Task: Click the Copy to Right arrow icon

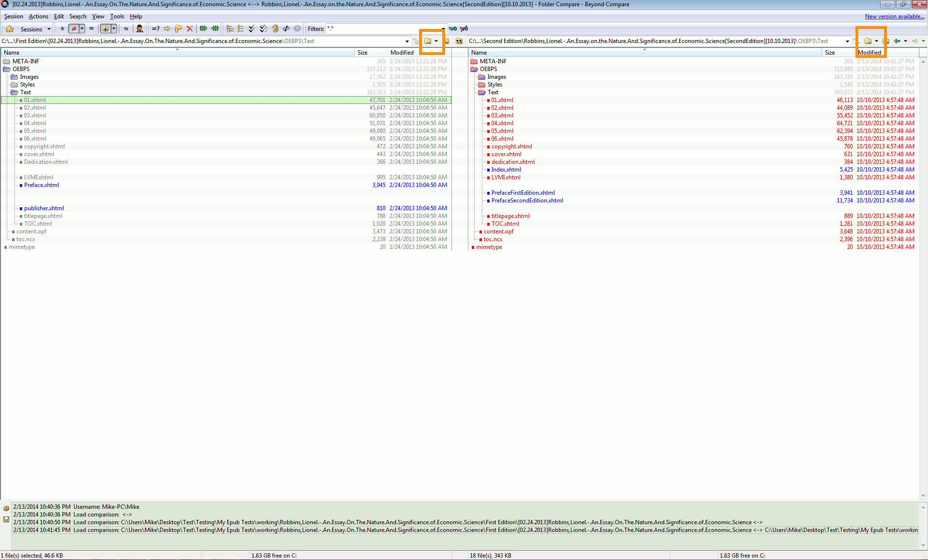Action: click(x=167, y=29)
